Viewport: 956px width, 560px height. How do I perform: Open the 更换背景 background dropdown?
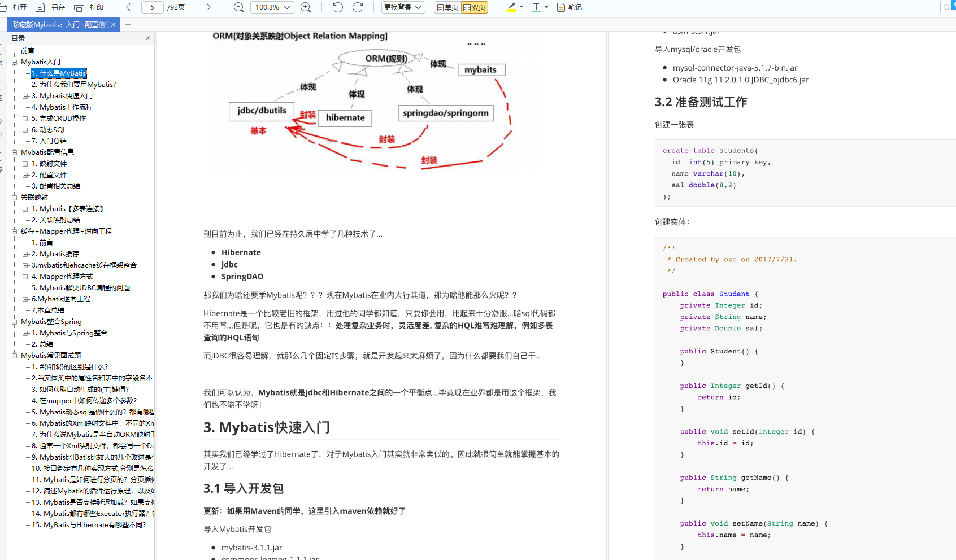pyautogui.click(x=403, y=7)
